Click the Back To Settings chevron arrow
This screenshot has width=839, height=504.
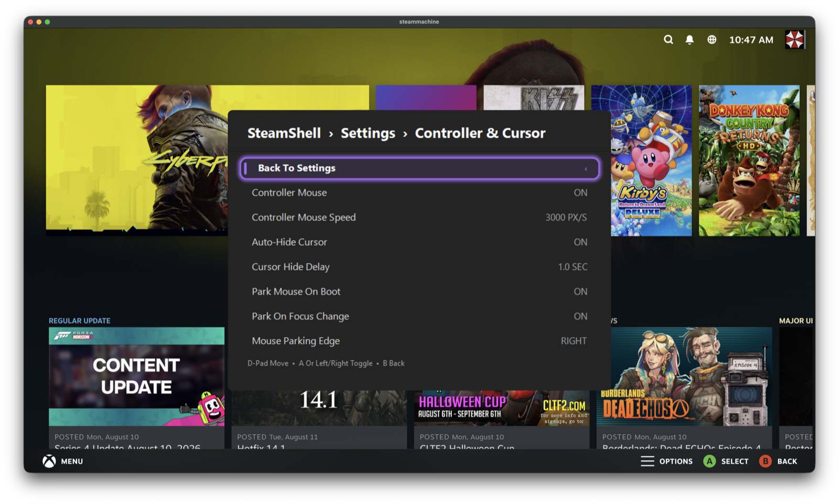586,169
